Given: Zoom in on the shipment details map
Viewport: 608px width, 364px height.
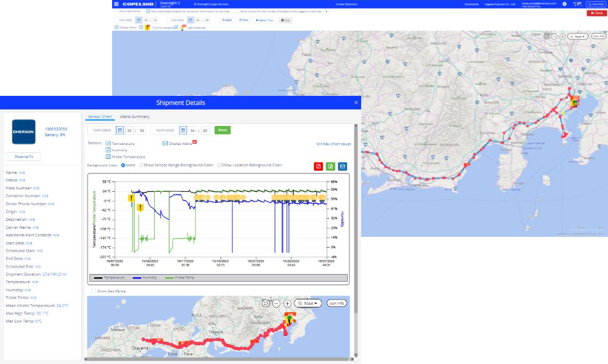Looking at the screenshot, I should pyautogui.click(x=287, y=304).
